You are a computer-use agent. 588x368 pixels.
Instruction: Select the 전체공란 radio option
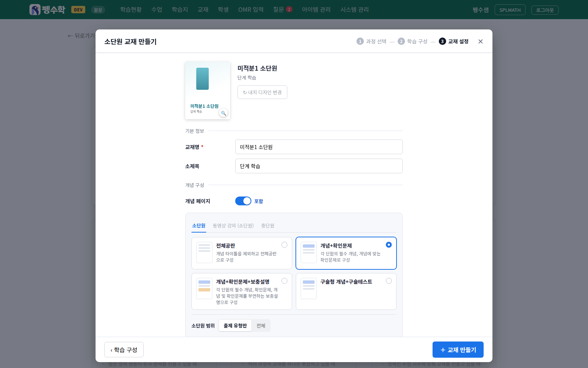coord(284,245)
